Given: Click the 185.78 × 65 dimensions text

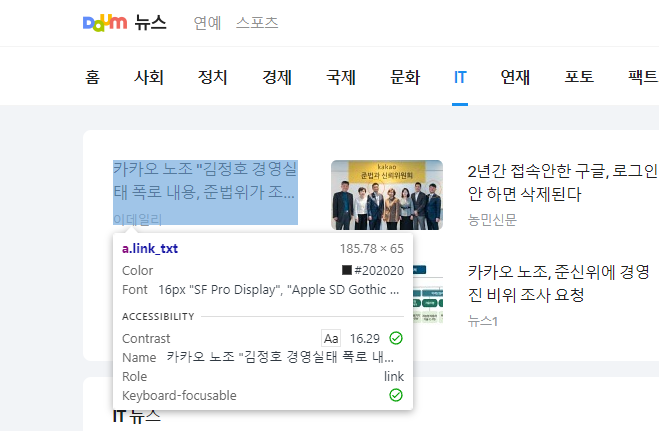Looking at the screenshot, I should [372, 249].
